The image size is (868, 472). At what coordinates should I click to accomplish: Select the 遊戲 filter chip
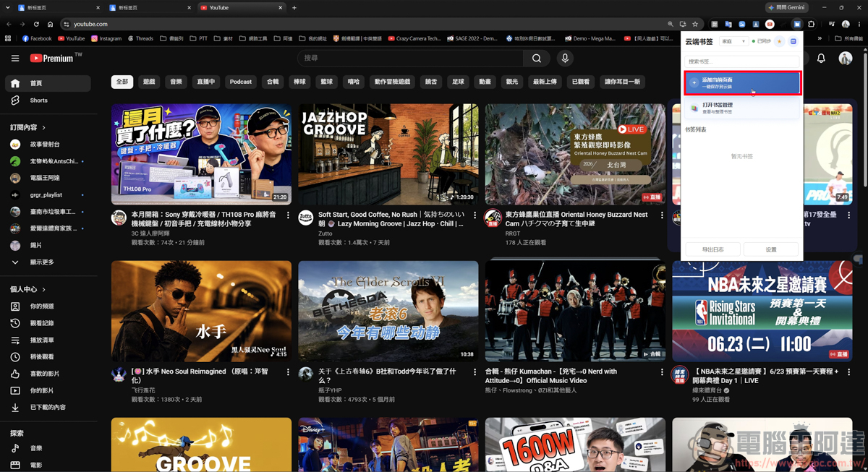[x=149, y=82]
